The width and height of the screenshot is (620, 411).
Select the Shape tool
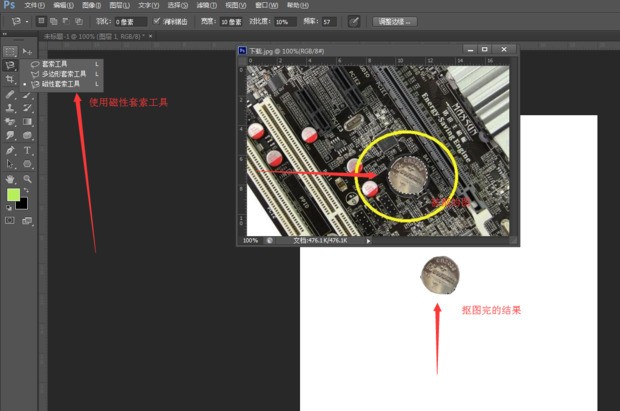pos(27,164)
